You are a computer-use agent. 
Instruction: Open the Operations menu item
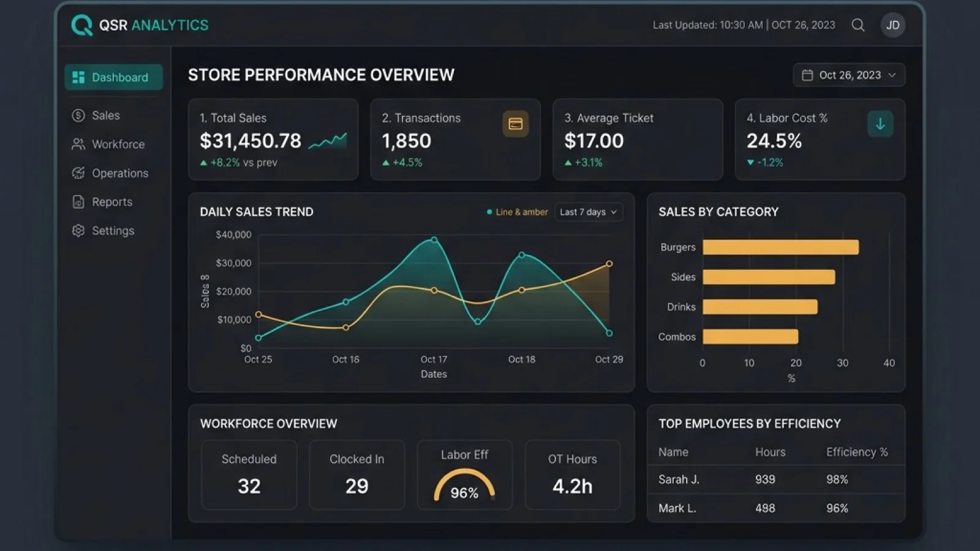click(x=114, y=173)
